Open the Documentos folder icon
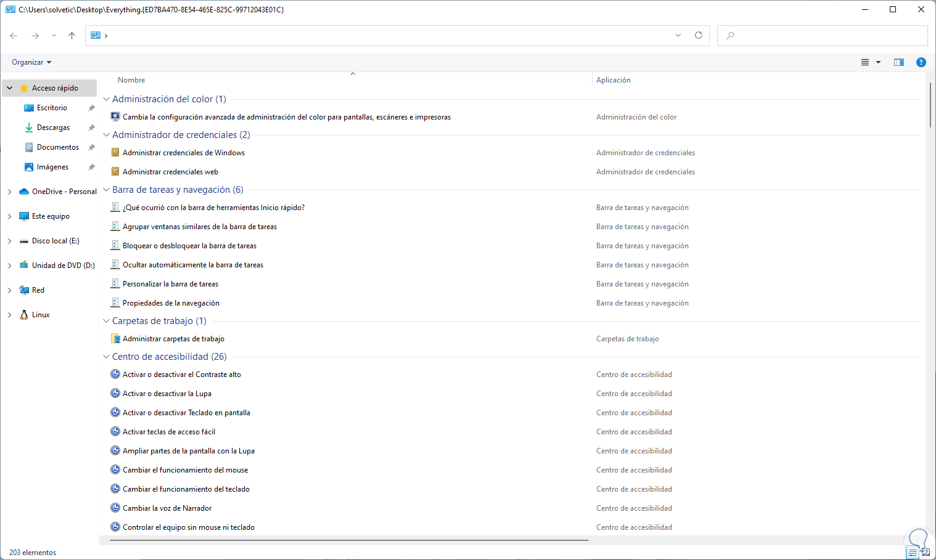936x560 pixels. [x=29, y=147]
